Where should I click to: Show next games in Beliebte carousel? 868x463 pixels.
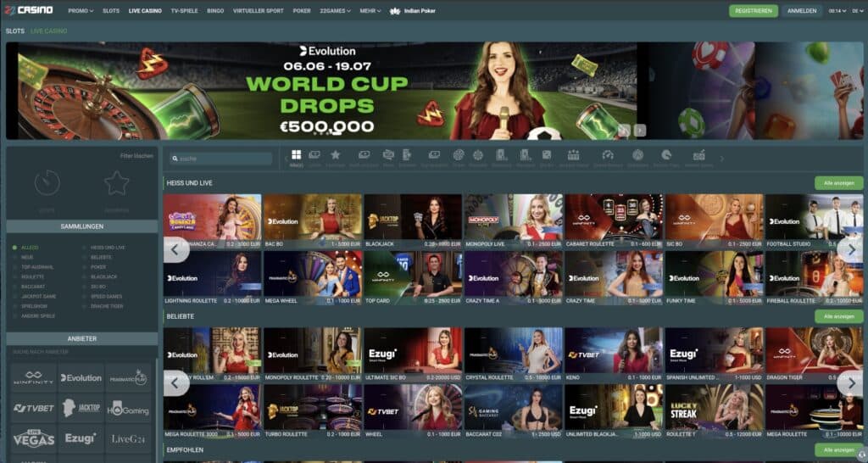851,382
